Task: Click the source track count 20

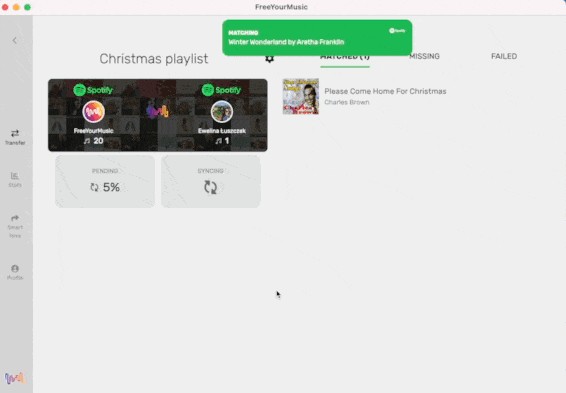Action: 98,141
